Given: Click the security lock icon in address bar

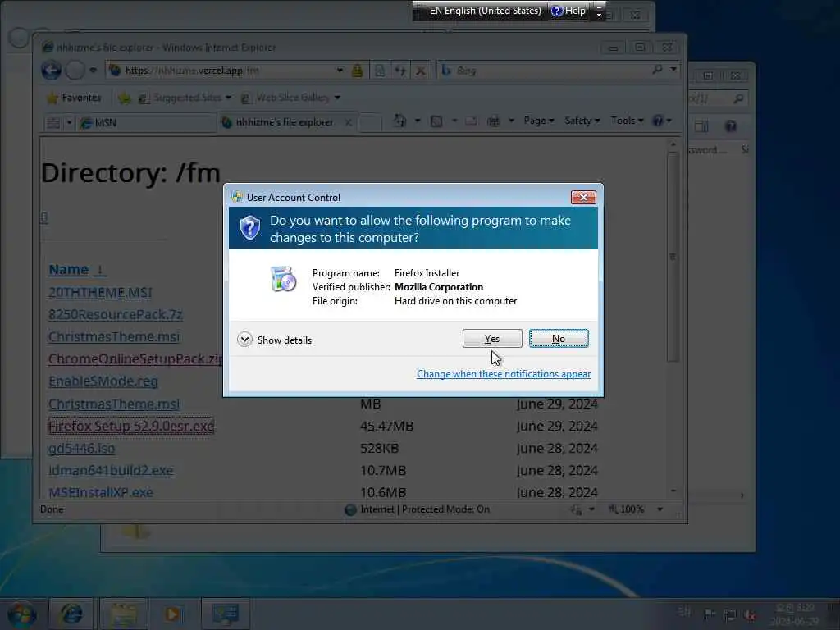Looking at the screenshot, I should [358, 71].
